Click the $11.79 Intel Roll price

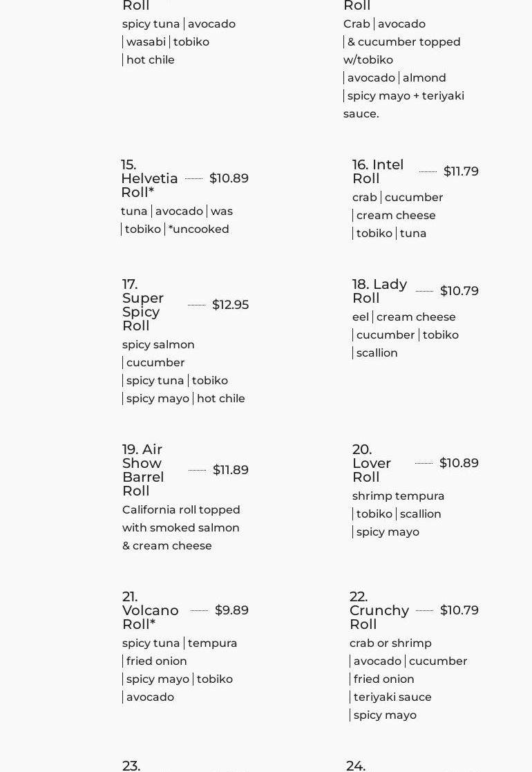coord(461,171)
